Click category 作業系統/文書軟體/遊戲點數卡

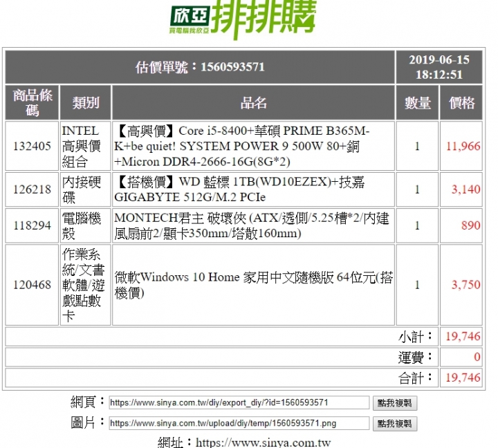[84, 285]
